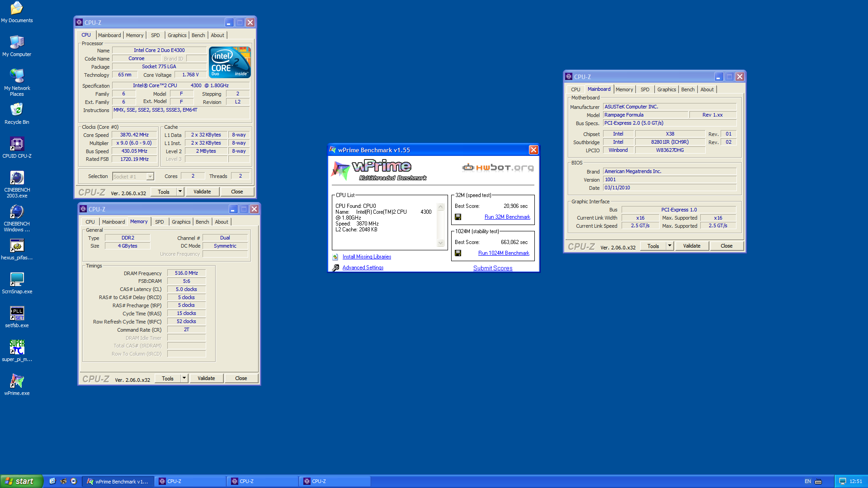The height and width of the screenshot is (488, 868).
Task: Click CPU List scrollbar up arrow
Action: click(441, 206)
